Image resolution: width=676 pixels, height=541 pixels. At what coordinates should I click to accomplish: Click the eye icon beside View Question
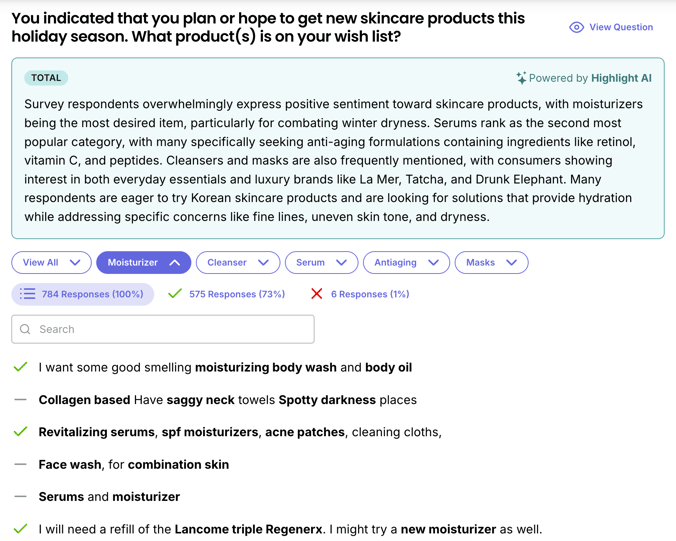pos(576,28)
